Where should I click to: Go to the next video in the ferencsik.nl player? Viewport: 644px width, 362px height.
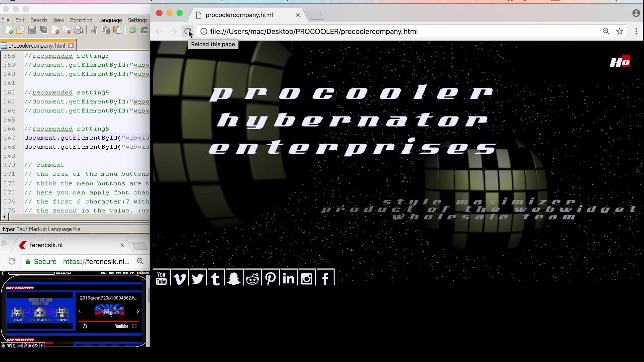point(138,311)
